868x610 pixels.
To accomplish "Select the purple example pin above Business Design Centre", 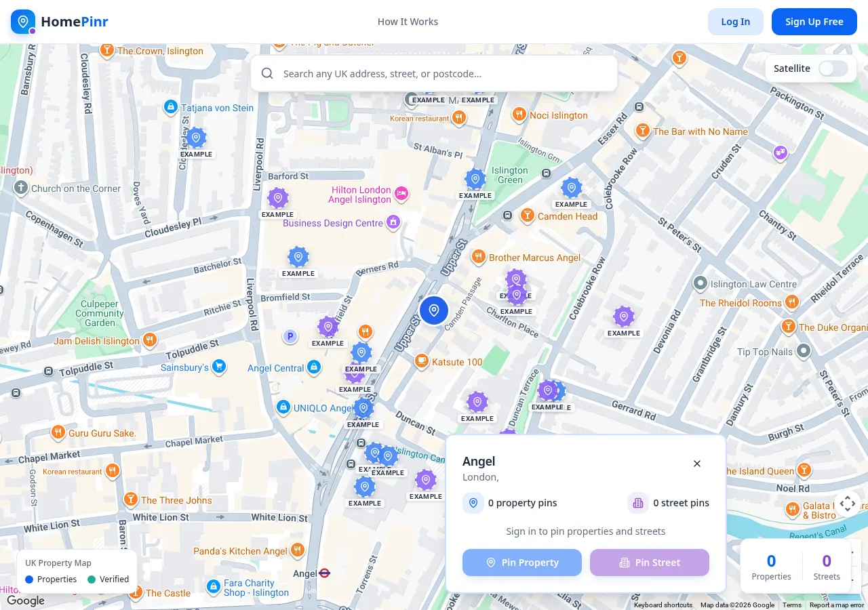I will (x=278, y=199).
